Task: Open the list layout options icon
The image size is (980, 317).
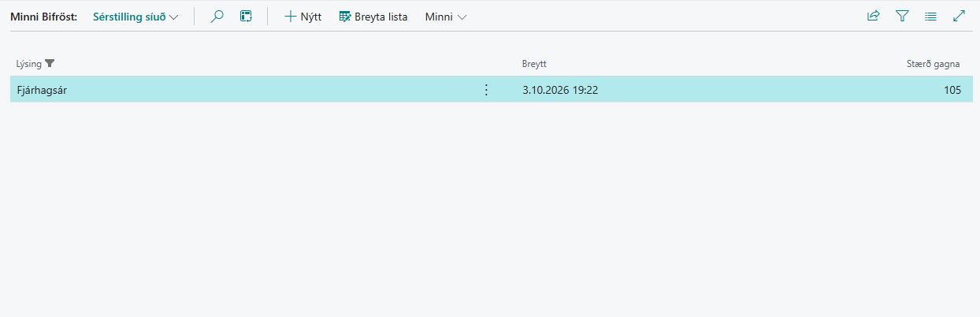Action: click(931, 16)
